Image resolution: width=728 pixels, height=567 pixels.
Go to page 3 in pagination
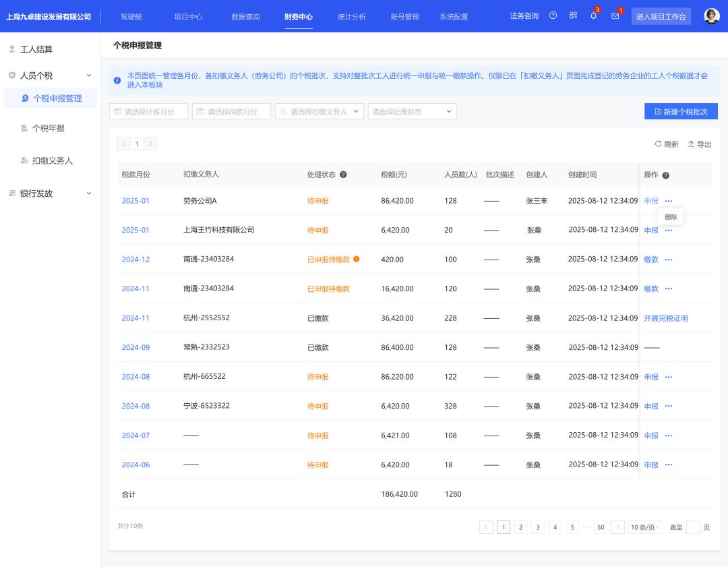[x=537, y=527]
